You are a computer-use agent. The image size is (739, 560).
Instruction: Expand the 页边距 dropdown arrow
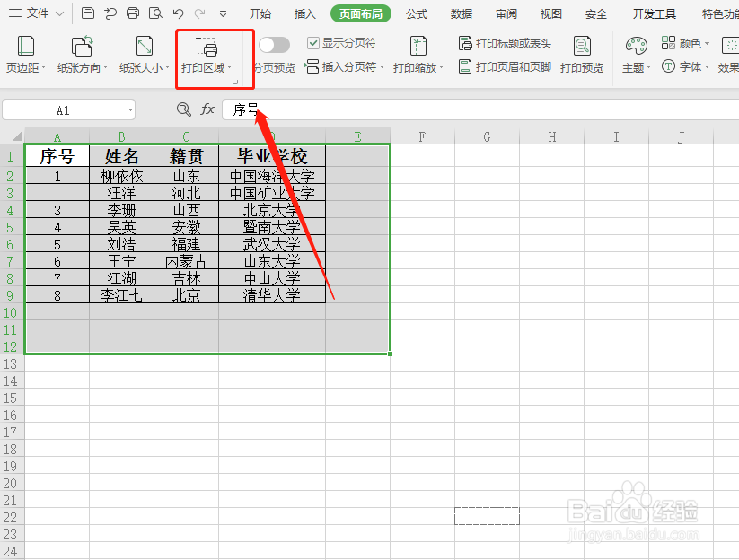point(43,68)
